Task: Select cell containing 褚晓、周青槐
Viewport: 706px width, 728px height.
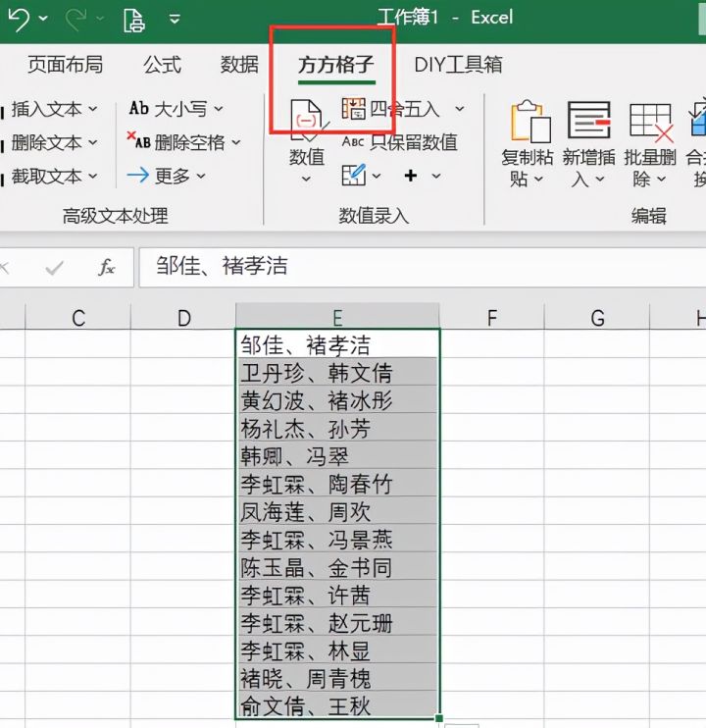Action: pyautogui.click(x=337, y=678)
